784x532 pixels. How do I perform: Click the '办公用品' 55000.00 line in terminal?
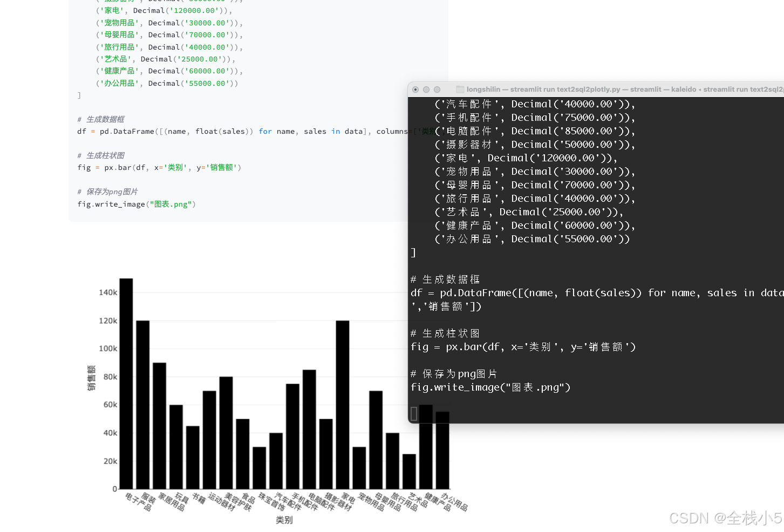click(x=532, y=239)
